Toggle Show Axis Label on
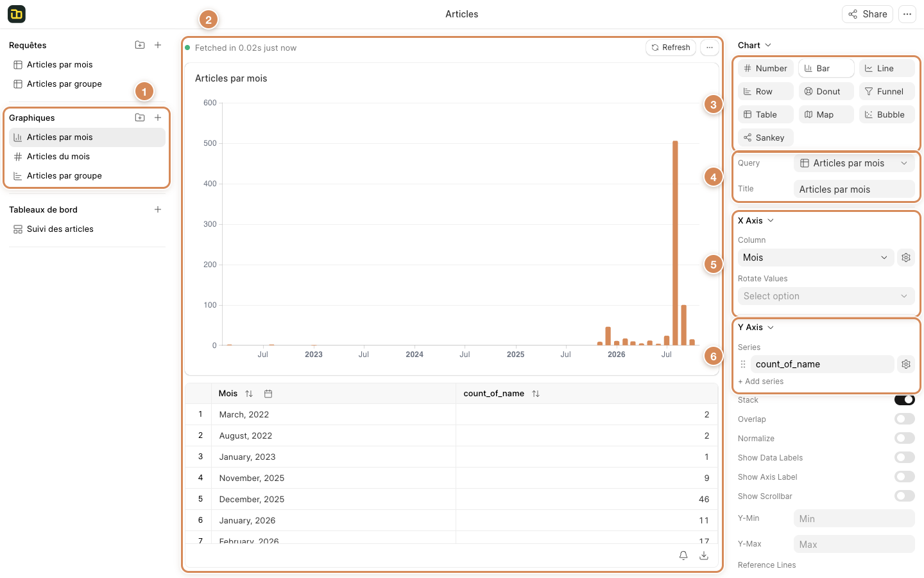 click(x=905, y=477)
